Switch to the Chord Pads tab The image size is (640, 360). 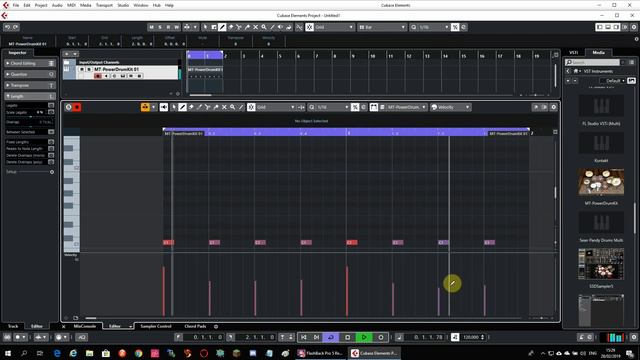(x=195, y=326)
